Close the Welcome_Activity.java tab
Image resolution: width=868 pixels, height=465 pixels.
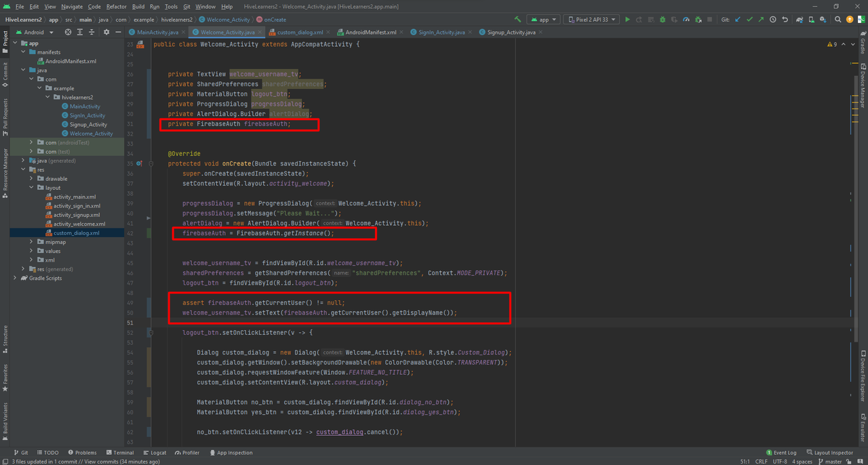[260, 32]
